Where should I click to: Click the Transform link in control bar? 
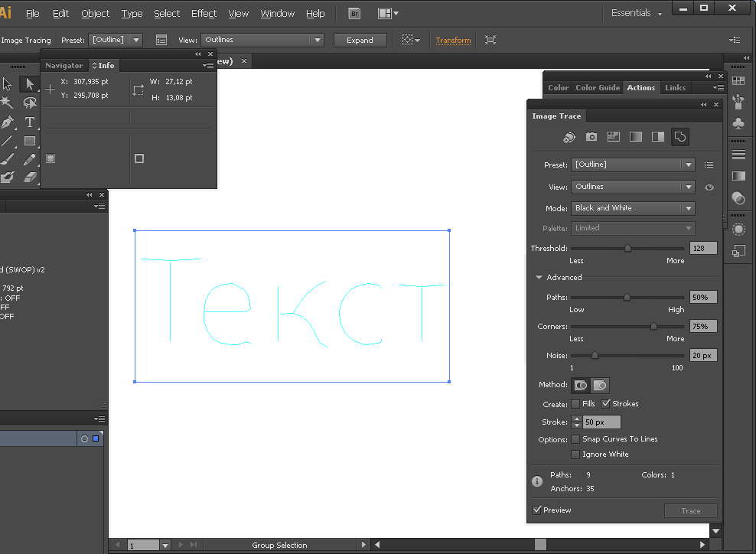[x=453, y=41]
